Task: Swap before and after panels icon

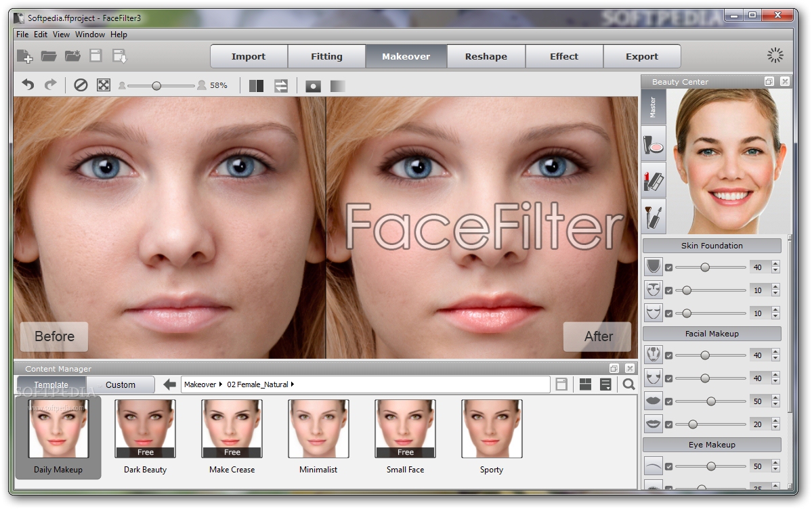Action: pos(280,85)
